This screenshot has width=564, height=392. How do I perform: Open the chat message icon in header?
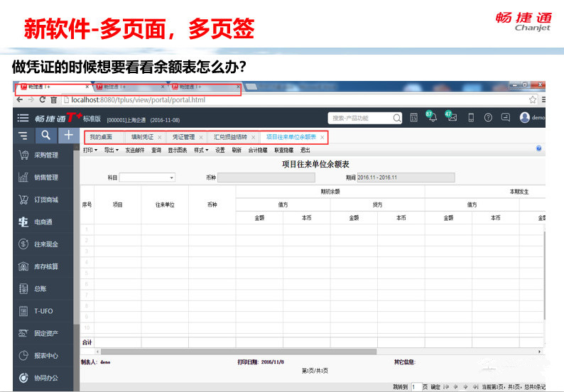506,117
